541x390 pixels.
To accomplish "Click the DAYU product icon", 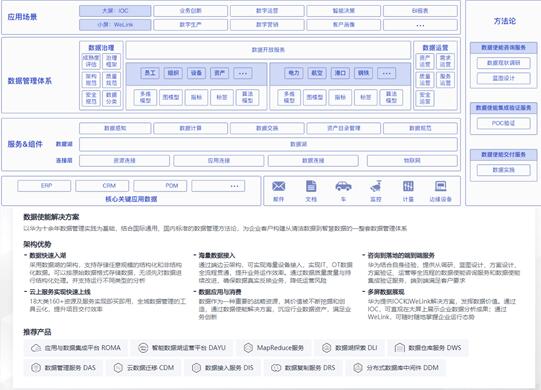I will (143, 348).
